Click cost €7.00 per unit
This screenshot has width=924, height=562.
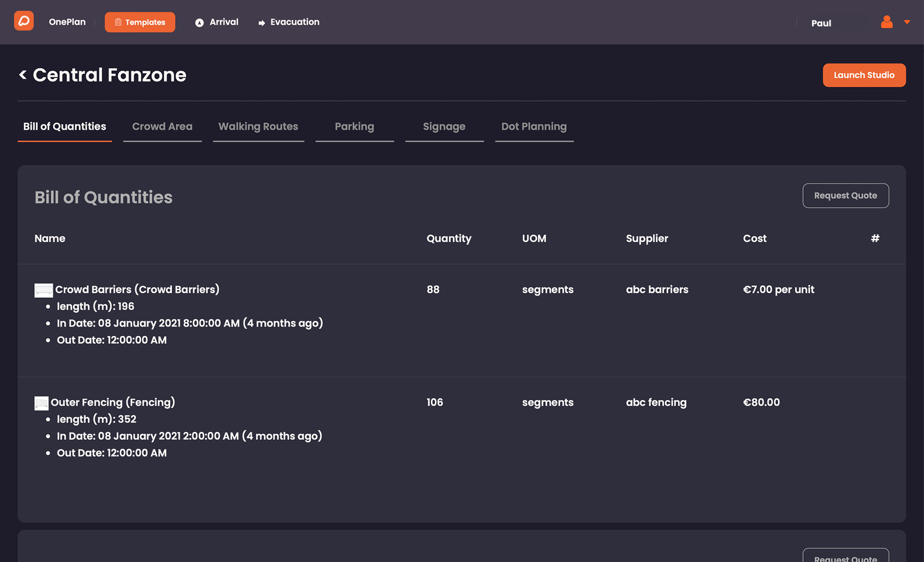point(779,289)
